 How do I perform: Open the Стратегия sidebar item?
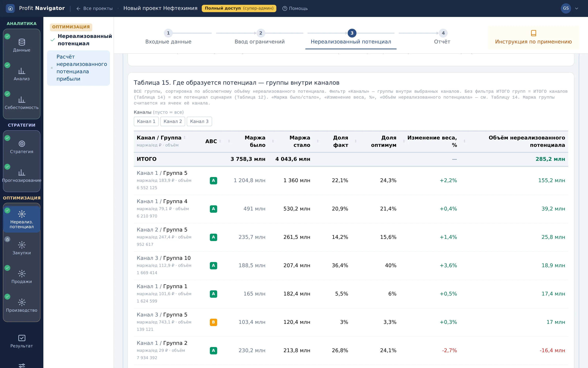point(22,147)
